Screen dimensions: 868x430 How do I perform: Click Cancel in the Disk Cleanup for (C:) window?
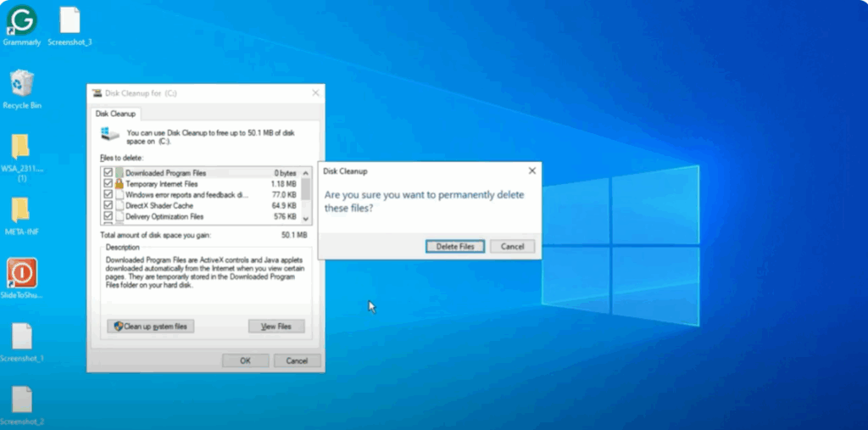click(297, 360)
